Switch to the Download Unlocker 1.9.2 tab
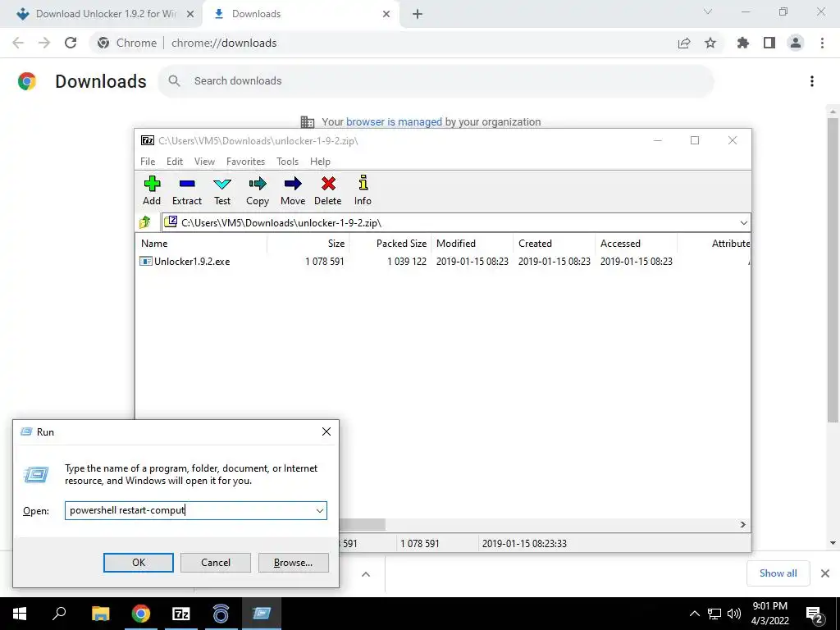The image size is (840, 630). pos(106,14)
